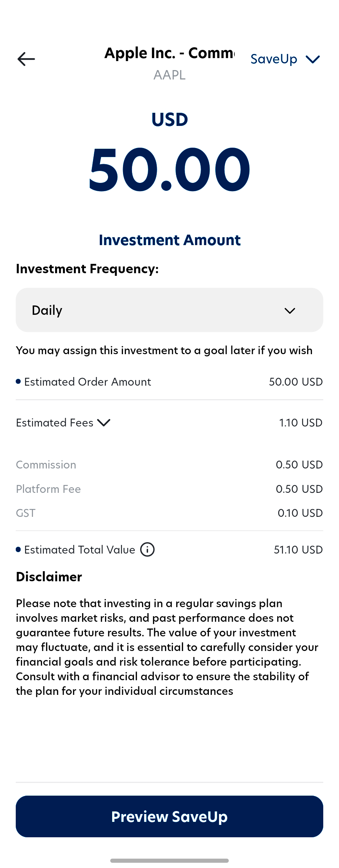Click the info icon beside Estimated Total Value
Viewport: 339px width, 868px height.
[147, 550]
